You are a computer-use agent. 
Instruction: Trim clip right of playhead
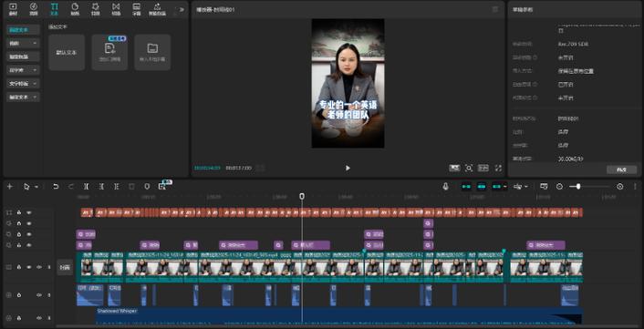(116, 186)
